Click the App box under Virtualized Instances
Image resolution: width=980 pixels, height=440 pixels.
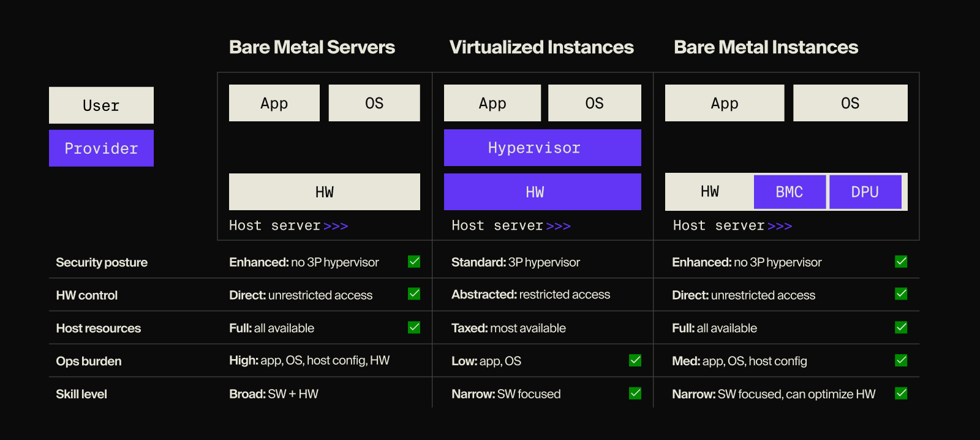(492, 103)
